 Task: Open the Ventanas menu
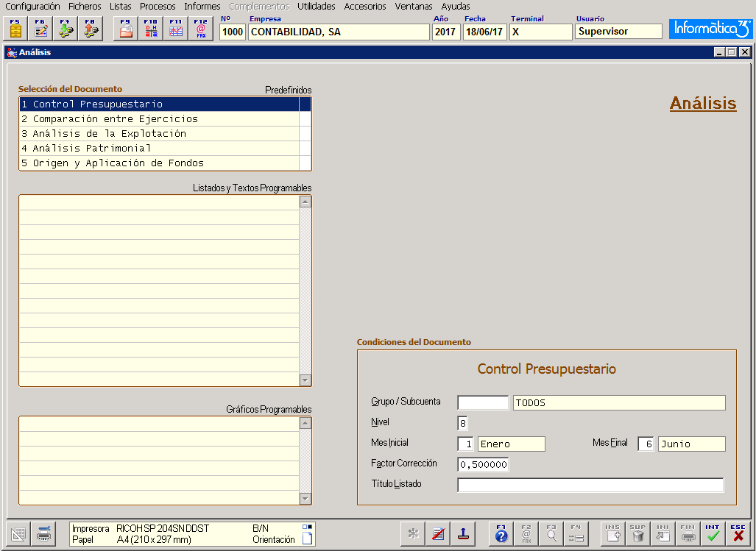point(414,7)
